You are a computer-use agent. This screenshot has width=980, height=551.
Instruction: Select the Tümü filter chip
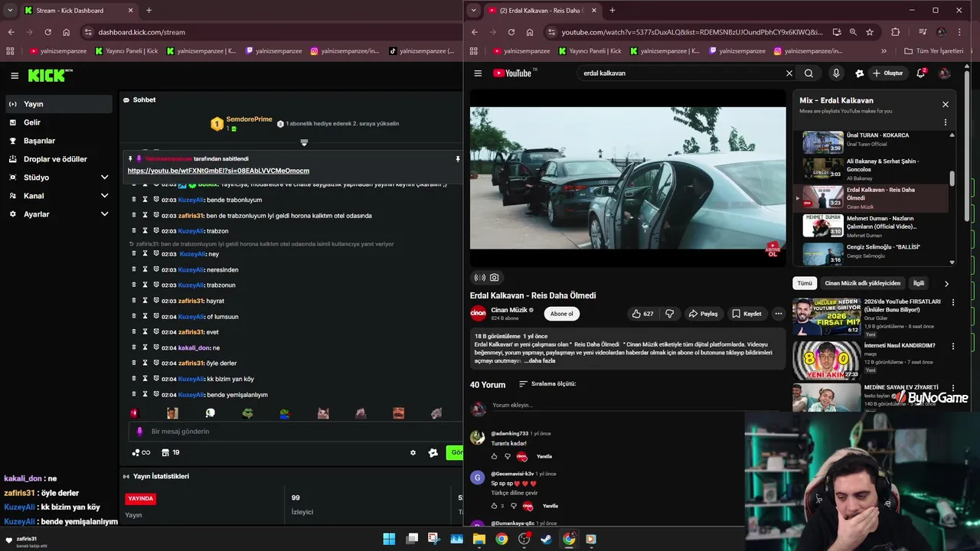804,283
